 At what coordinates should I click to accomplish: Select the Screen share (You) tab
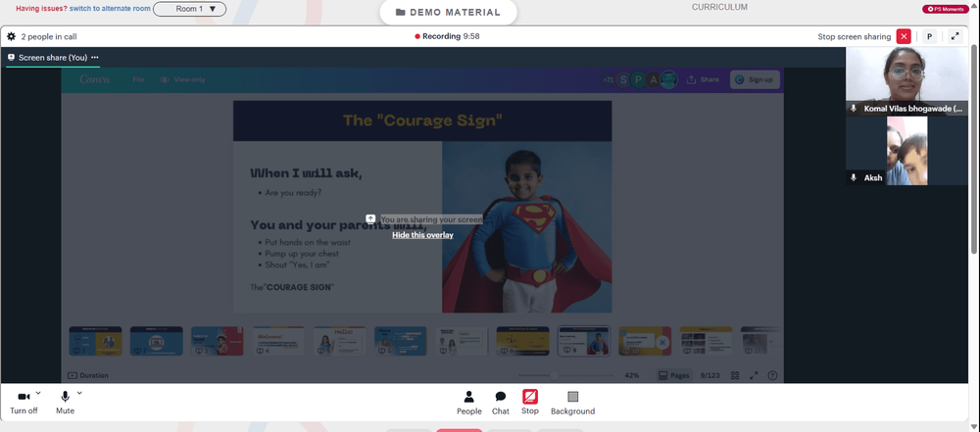[53, 58]
